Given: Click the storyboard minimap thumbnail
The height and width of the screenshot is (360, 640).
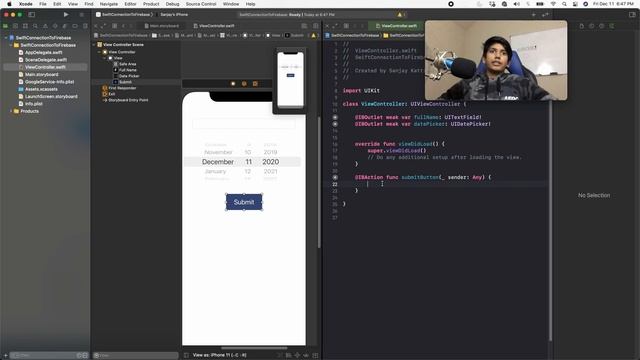Looking at the screenshot, I should pyautogui.click(x=290, y=79).
